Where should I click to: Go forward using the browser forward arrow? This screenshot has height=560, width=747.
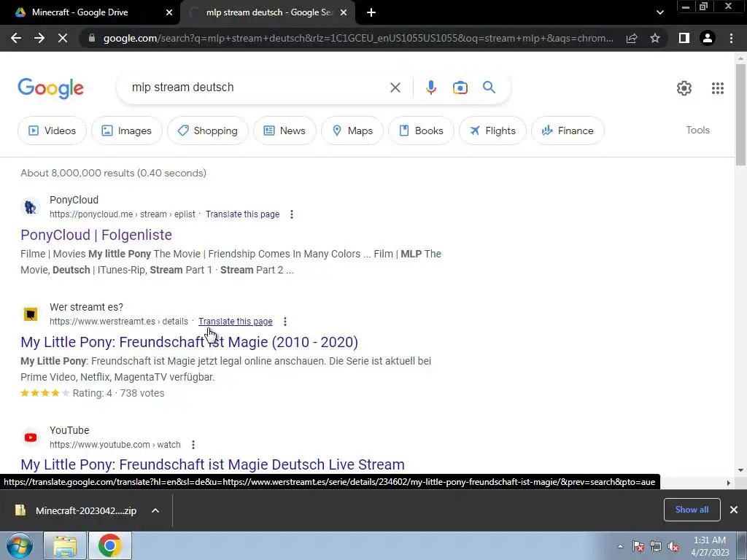click(39, 38)
